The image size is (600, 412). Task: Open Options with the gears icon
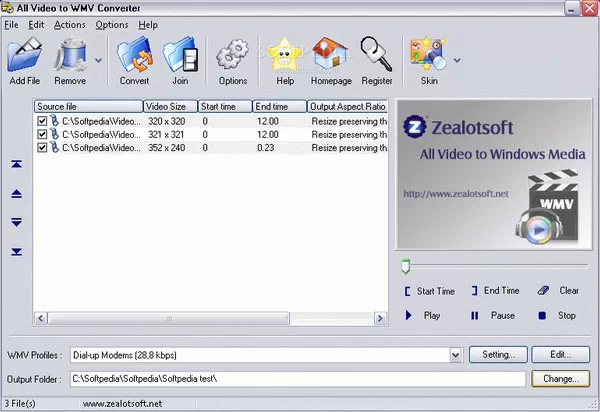pos(232,54)
